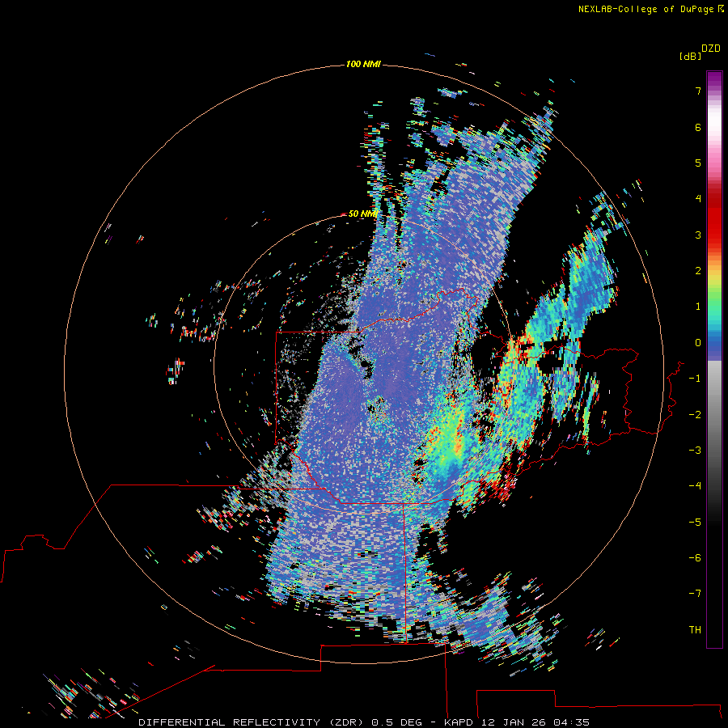Click the -1 value on color scale
Viewport: 728px width, 728px height.
pos(695,379)
